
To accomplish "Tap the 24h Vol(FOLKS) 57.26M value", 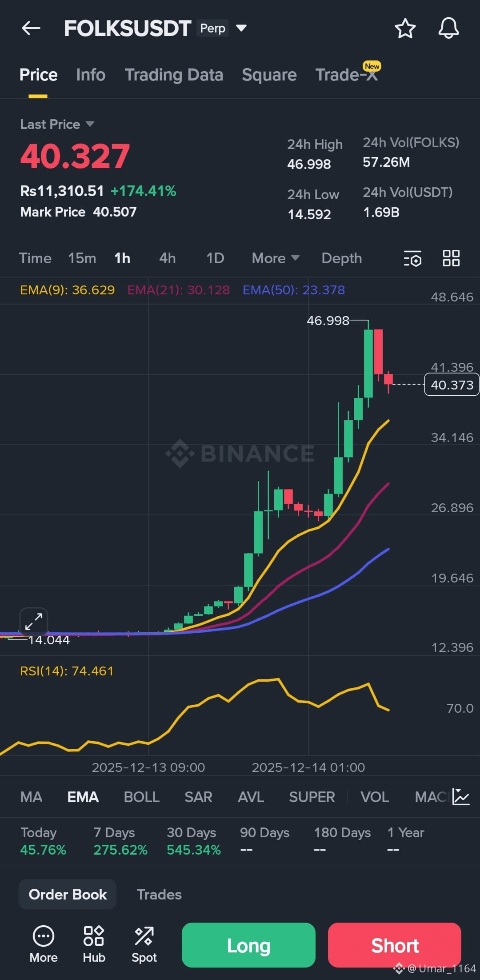I will coord(386,162).
